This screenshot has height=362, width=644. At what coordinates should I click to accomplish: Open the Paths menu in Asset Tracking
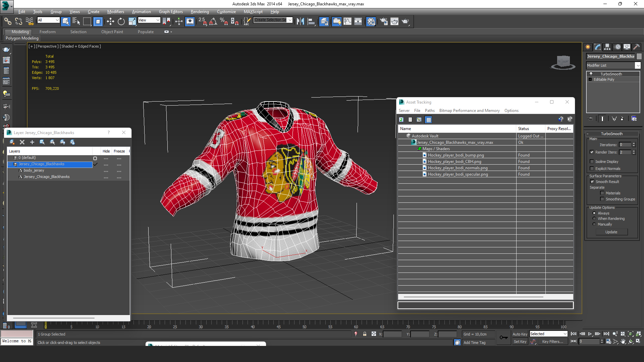(430, 111)
